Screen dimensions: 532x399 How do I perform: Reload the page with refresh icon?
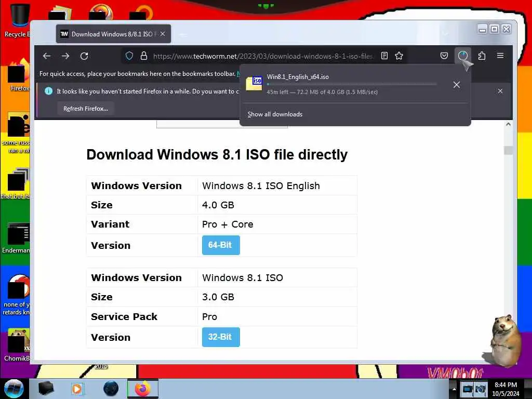tap(84, 56)
